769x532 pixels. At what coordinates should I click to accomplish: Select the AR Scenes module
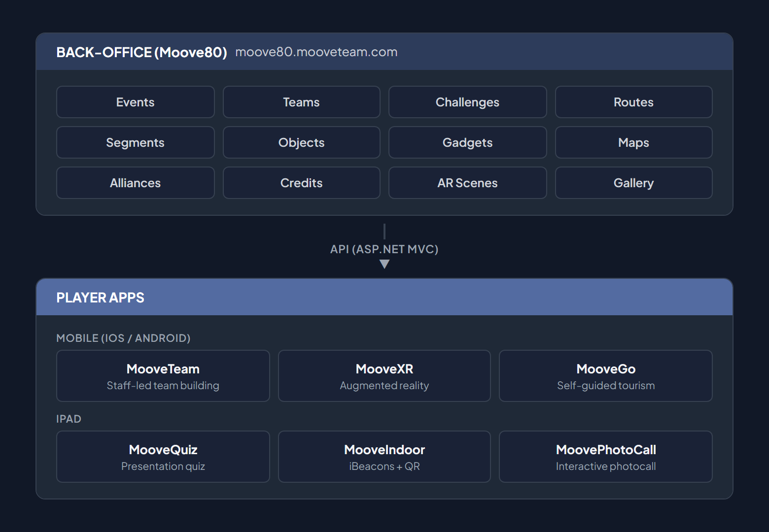[x=467, y=183]
